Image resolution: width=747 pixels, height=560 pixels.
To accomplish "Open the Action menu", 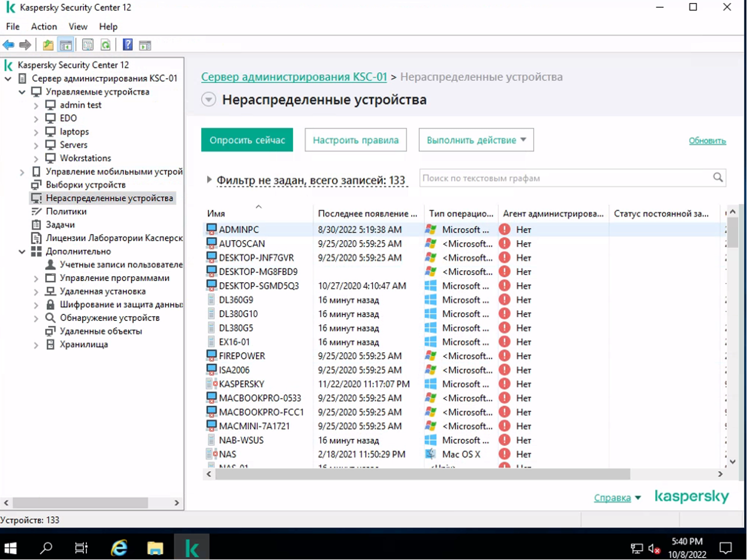I will 44,26.
